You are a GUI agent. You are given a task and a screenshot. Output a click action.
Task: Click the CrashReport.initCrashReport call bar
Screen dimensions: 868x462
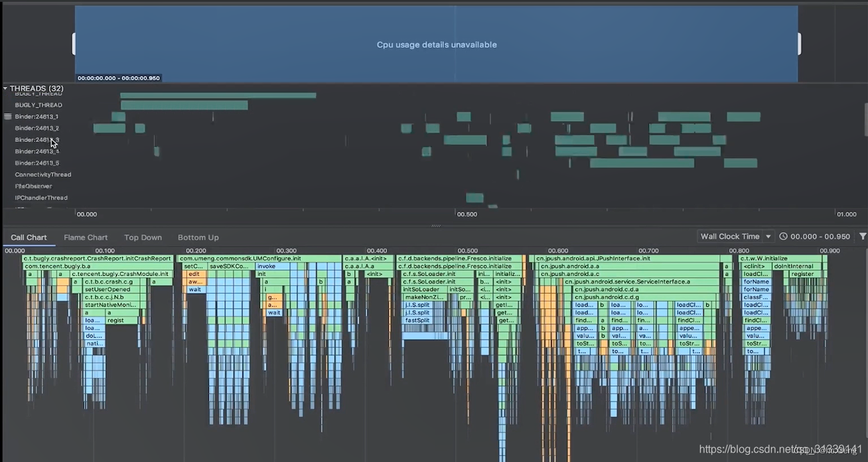[x=98, y=258]
